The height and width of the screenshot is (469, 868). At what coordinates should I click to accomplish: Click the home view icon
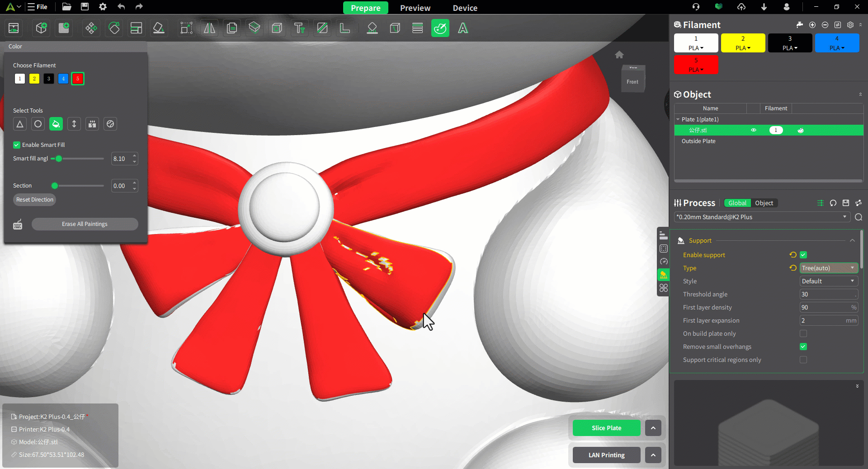619,55
